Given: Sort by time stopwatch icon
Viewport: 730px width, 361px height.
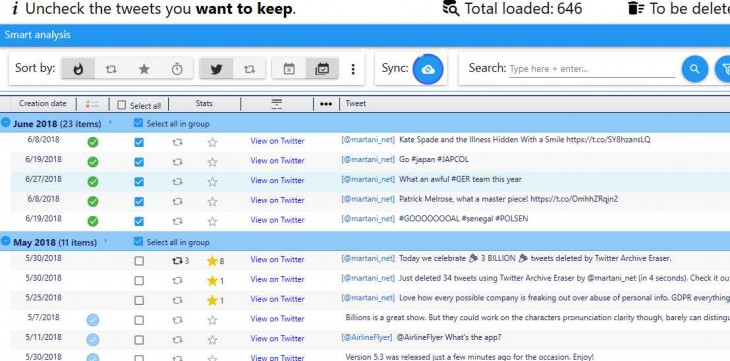Looking at the screenshot, I should tap(177, 69).
